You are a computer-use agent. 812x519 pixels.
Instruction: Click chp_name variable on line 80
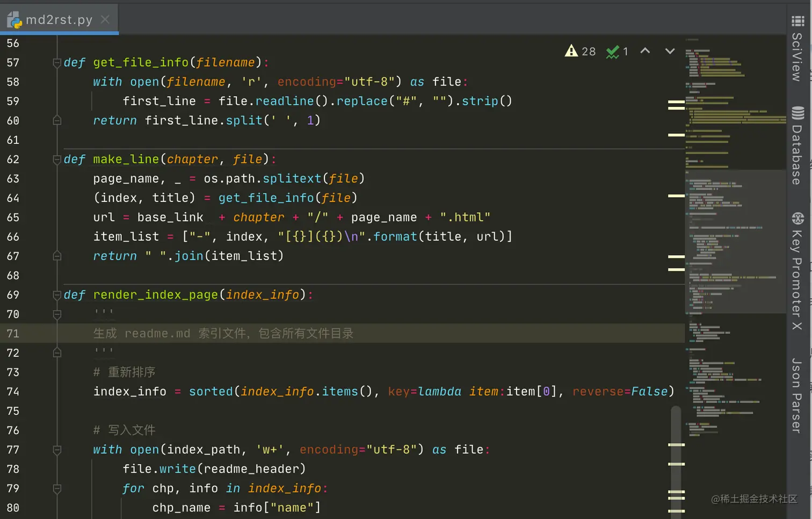[x=182, y=508]
